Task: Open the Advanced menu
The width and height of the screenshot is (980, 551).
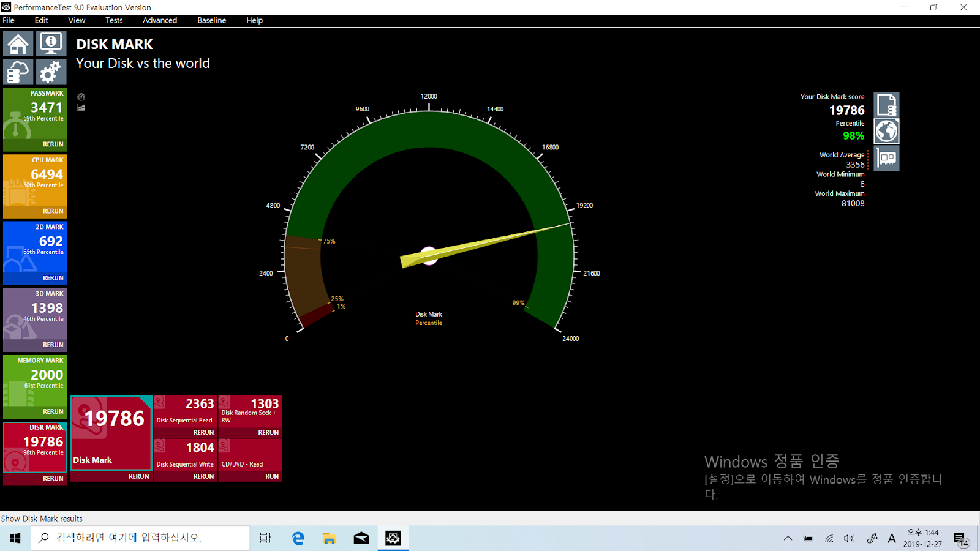Action: pyautogui.click(x=160, y=20)
